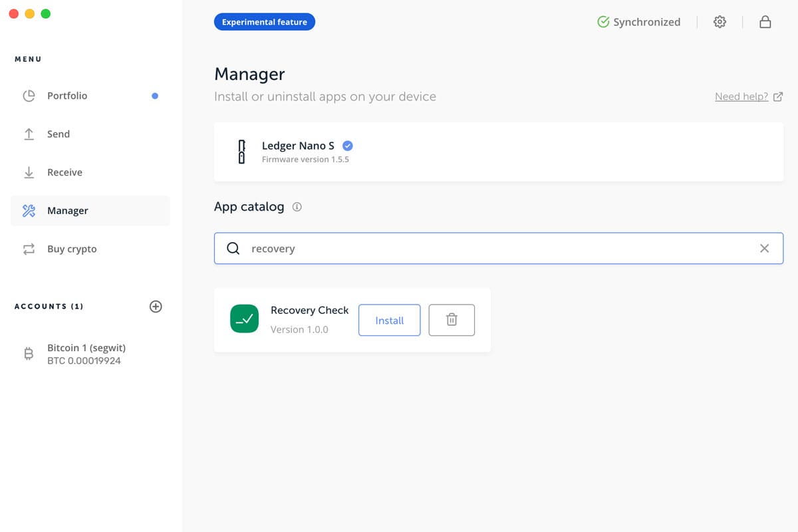The height and width of the screenshot is (532, 798).
Task: Open the Send menu item
Action: (x=90, y=134)
